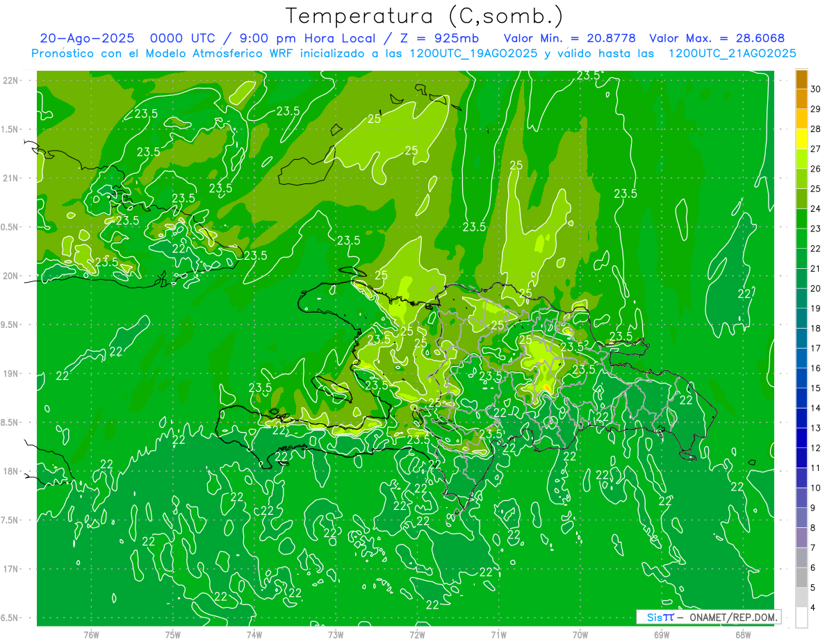834x644 pixels.
Task: Click the purple swatch between 7 and 8
Action: pyautogui.click(x=801, y=538)
